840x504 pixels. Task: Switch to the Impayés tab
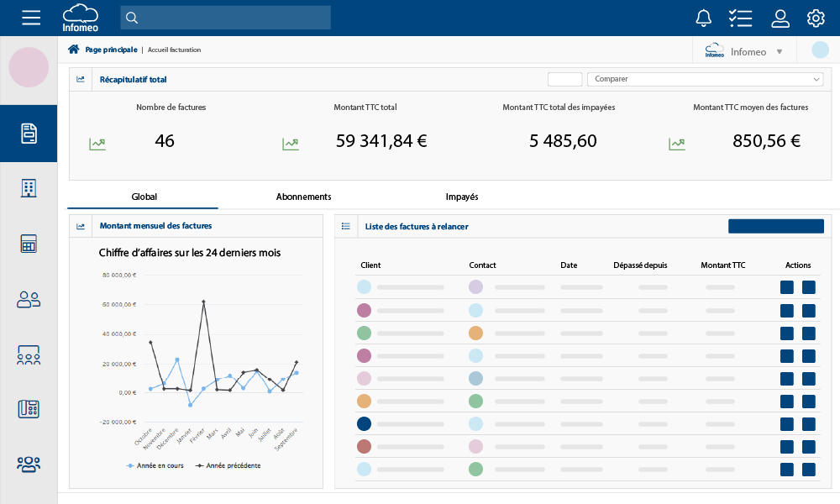(461, 197)
